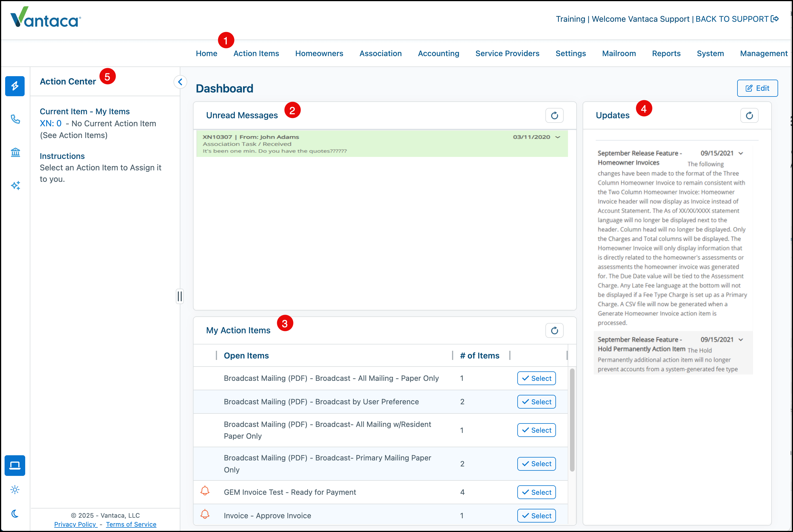Open the lightning bolt Action Center sidebar icon

tap(15, 86)
